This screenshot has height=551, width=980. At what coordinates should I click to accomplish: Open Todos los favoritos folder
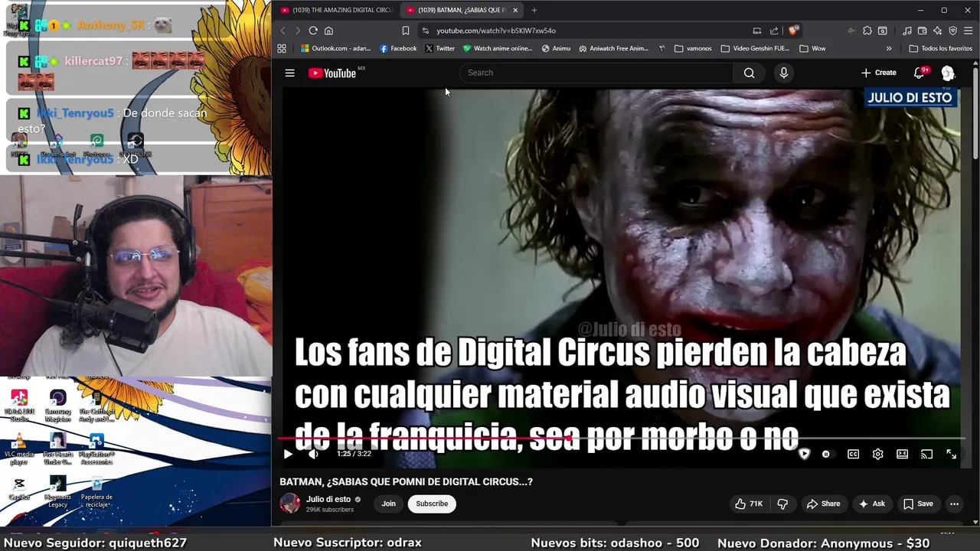pos(940,48)
